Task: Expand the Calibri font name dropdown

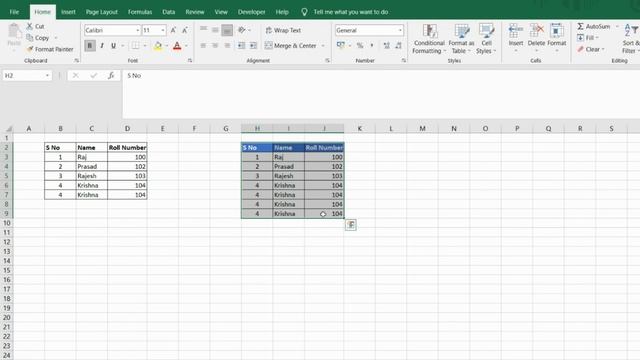Action: [x=138, y=30]
